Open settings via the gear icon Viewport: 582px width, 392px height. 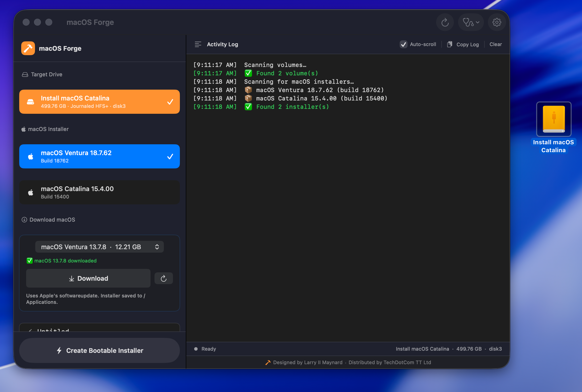496,22
